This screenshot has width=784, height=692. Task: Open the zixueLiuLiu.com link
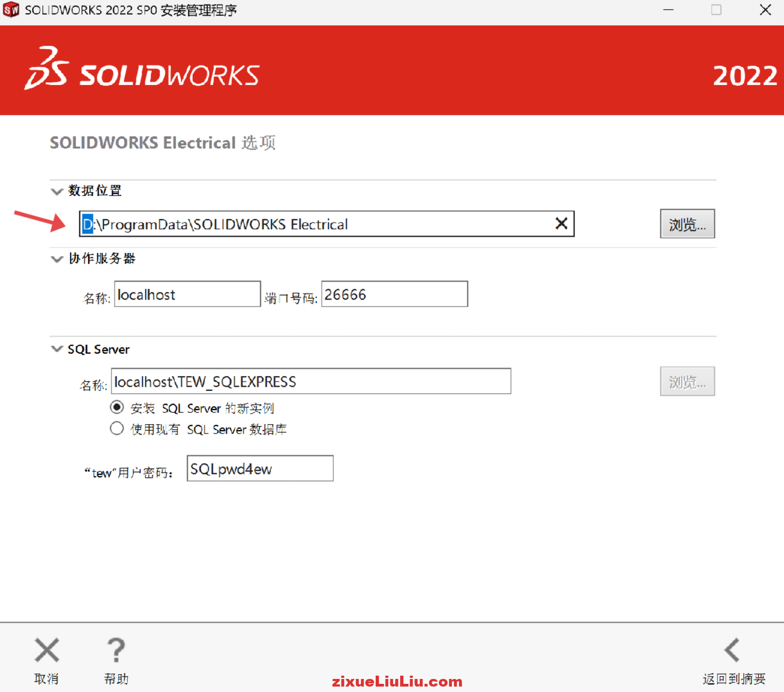tap(397, 681)
